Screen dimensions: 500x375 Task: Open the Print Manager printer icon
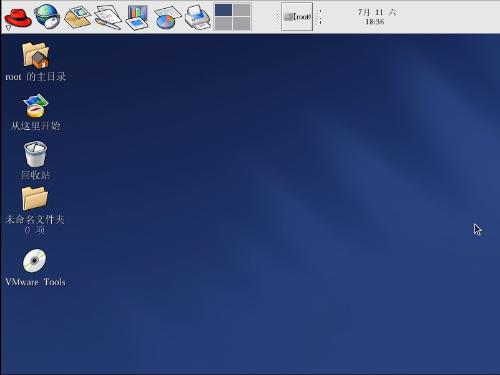tap(198, 17)
